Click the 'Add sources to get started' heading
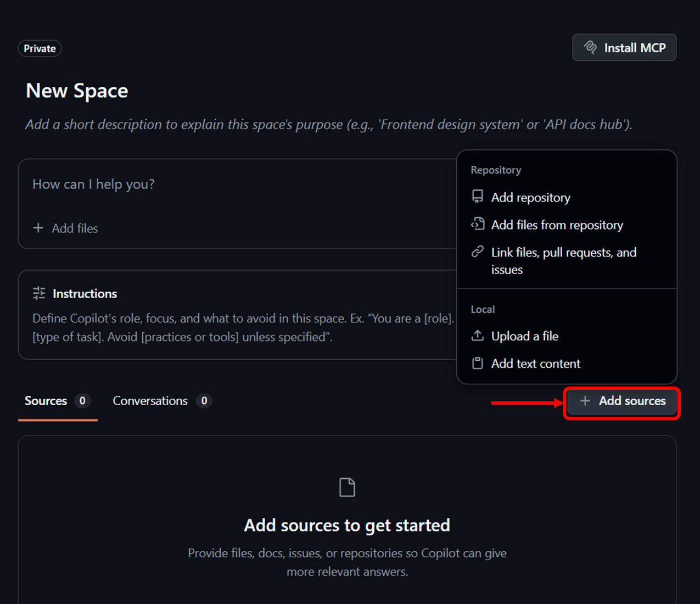Image resolution: width=700 pixels, height=604 pixels. coord(347,525)
